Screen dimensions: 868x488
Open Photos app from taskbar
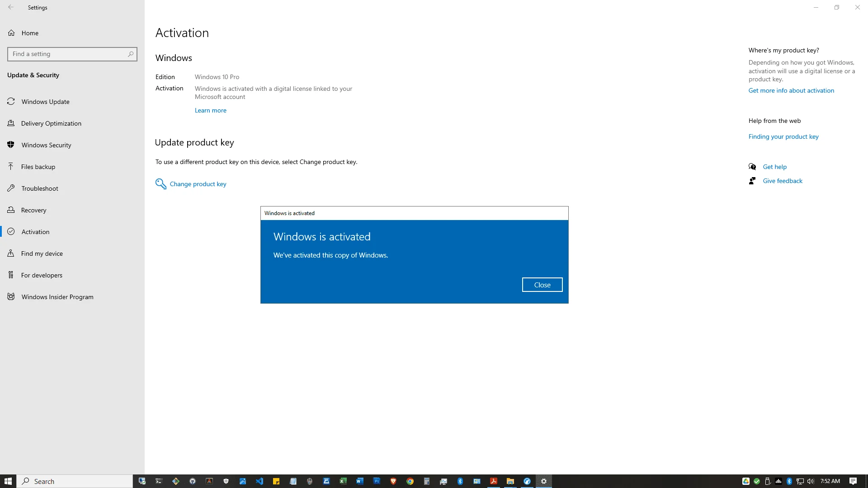click(243, 481)
